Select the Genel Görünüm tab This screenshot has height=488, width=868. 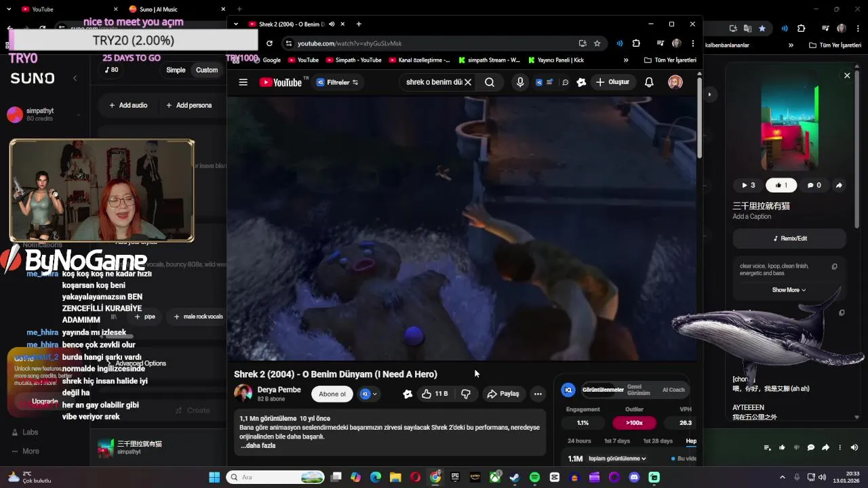coord(638,390)
